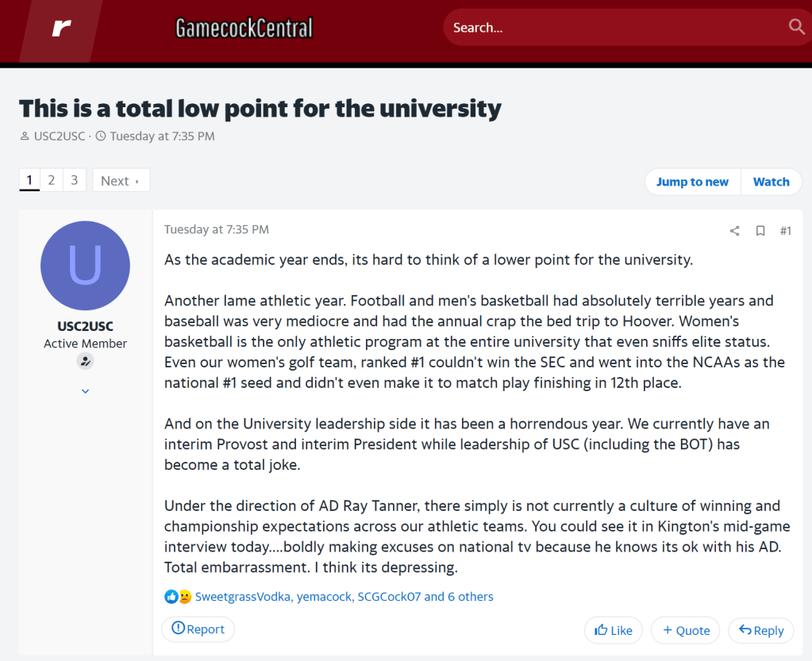
Task: Click the share icon on post #1
Action: pyautogui.click(x=734, y=231)
